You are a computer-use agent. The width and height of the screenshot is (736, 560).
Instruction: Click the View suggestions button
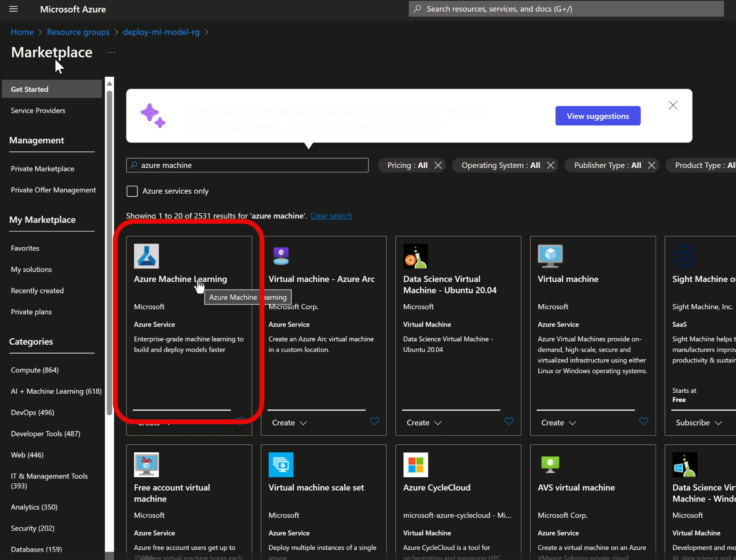pos(597,116)
